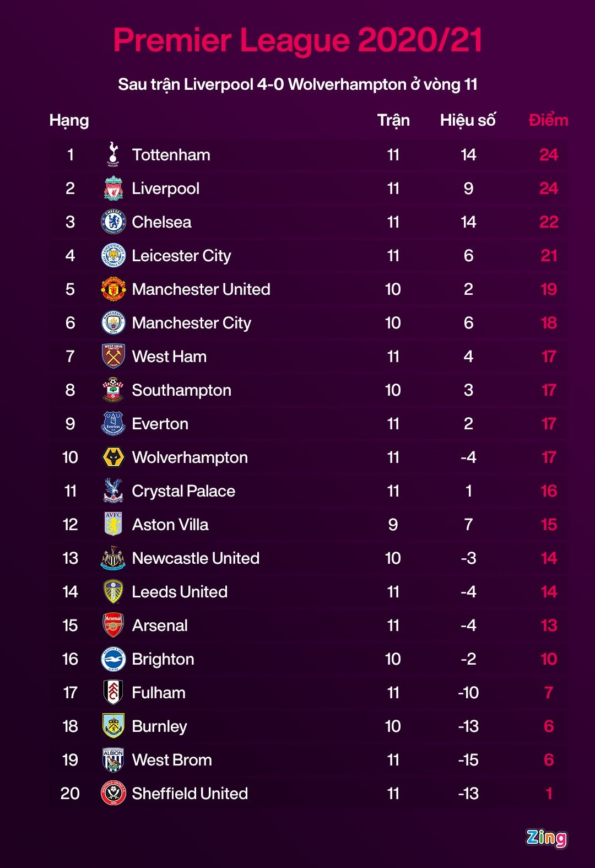
Task: Click the Hạng column header
Action: (69, 120)
